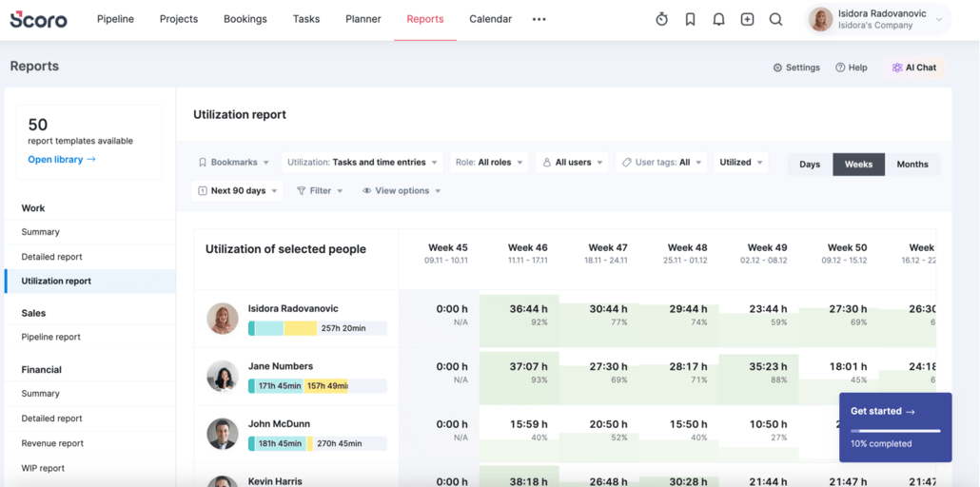980x487 pixels.
Task: Go to Bookings tab
Action: point(245,19)
